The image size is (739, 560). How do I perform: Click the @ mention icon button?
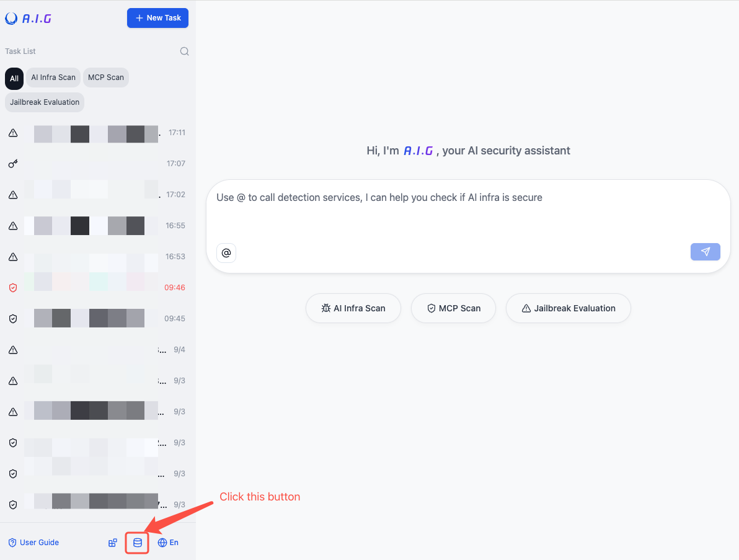point(226,253)
